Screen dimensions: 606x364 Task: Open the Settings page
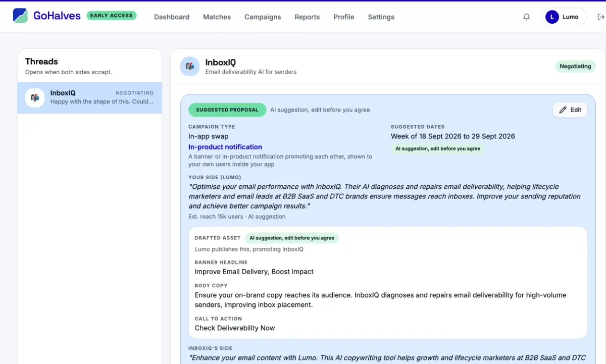tap(381, 17)
